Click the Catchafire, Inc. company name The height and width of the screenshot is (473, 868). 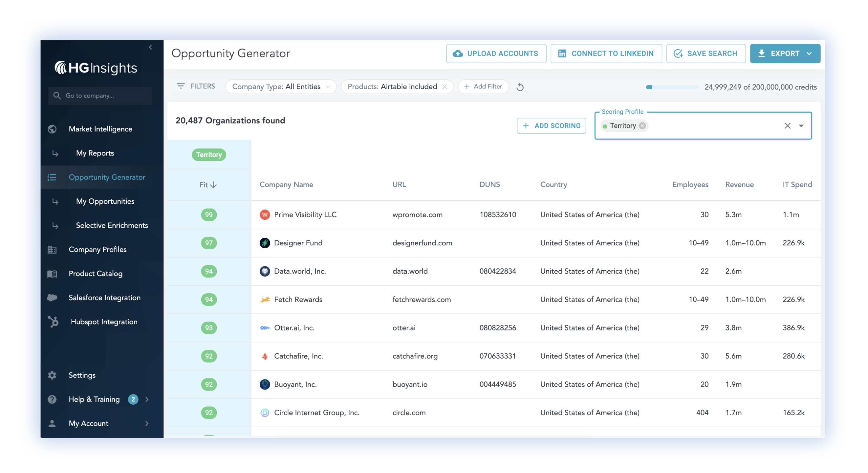298,356
